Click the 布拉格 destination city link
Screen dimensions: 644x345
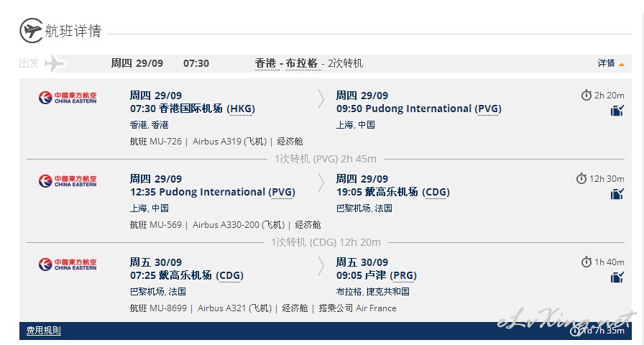[x=301, y=63]
